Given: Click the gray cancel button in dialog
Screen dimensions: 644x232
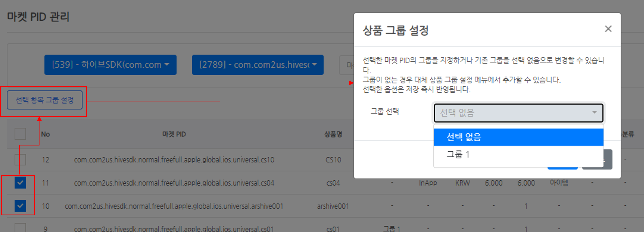Looking at the screenshot, I should tap(608, 160).
